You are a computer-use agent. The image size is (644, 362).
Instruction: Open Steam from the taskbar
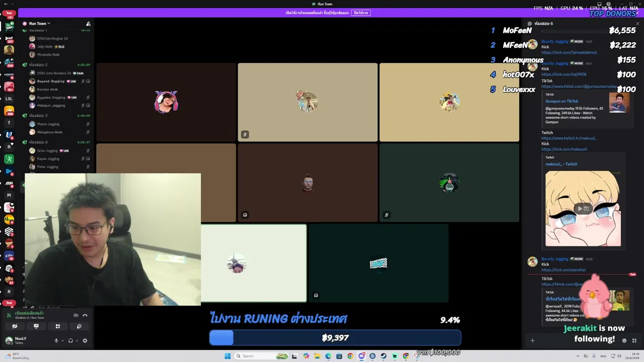click(383, 356)
